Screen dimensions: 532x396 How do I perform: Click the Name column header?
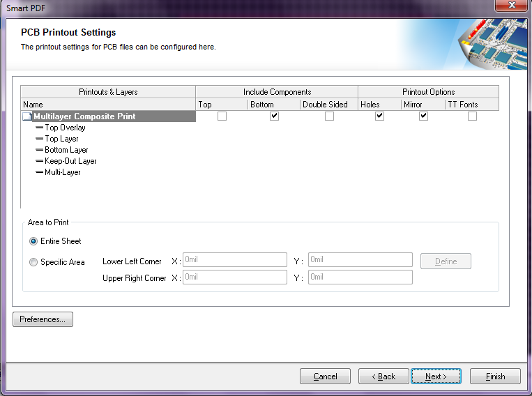[108, 105]
